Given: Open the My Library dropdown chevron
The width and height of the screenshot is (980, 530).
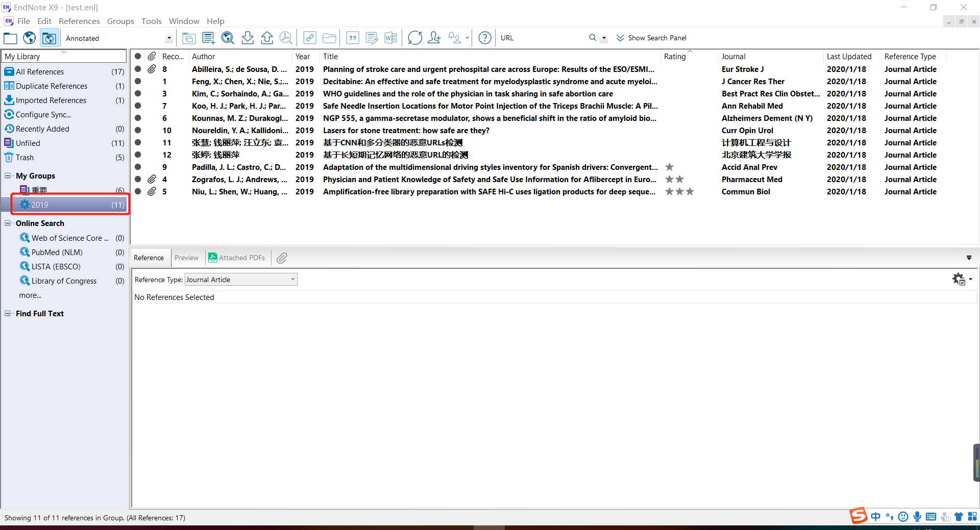Looking at the screenshot, I should (64, 53).
